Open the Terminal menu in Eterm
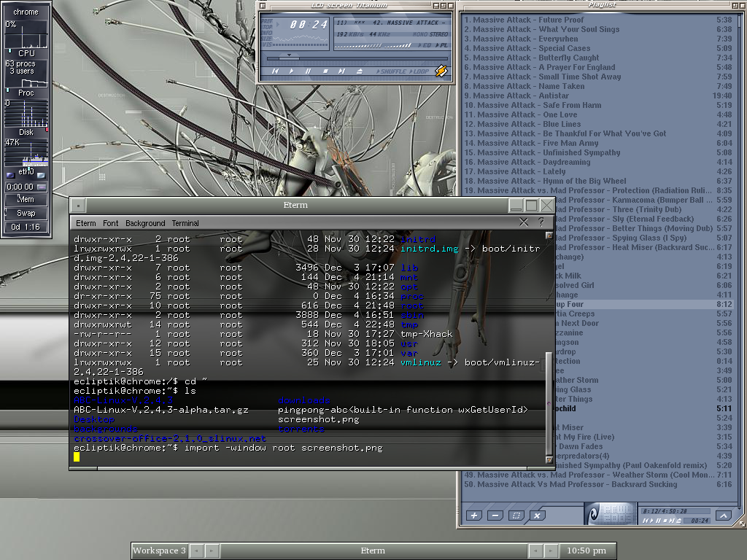 [185, 223]
